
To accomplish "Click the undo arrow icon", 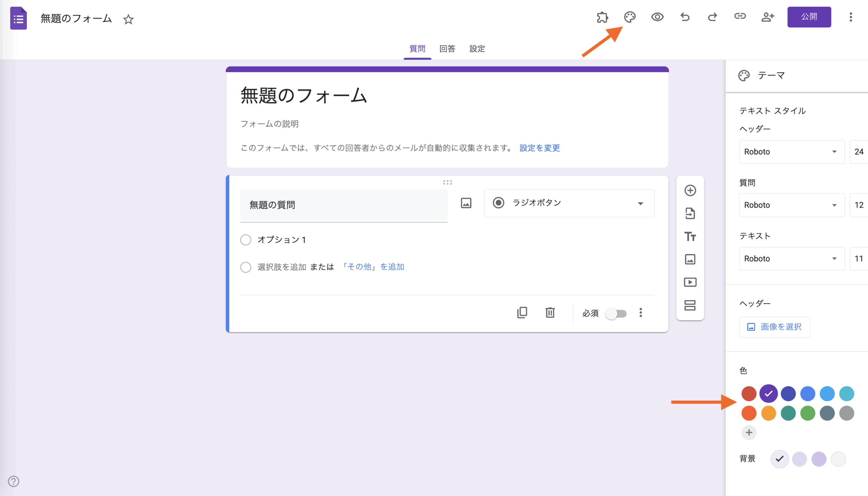I will [x=685, y=17].
